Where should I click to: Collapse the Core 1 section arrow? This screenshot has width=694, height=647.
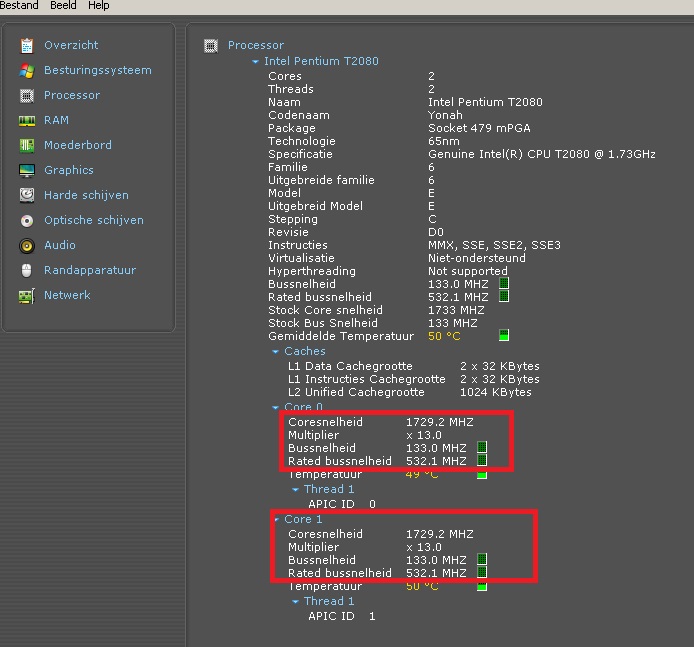click(277, 519)
